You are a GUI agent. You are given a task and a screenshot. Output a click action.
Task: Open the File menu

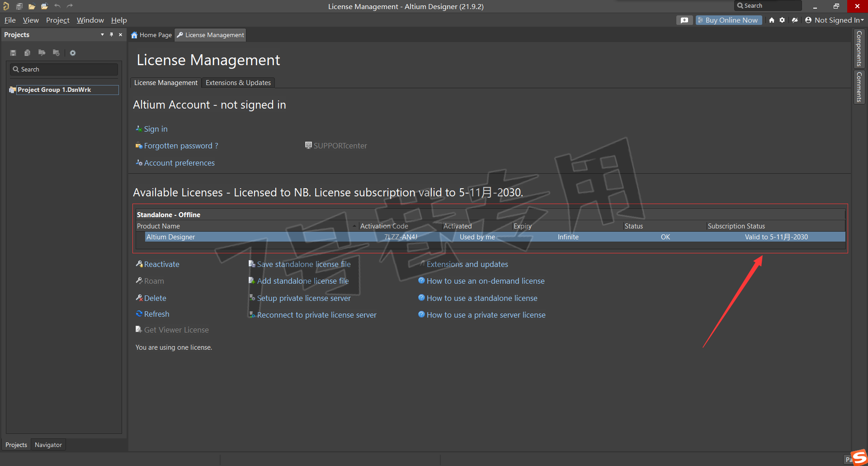(10, 20)
